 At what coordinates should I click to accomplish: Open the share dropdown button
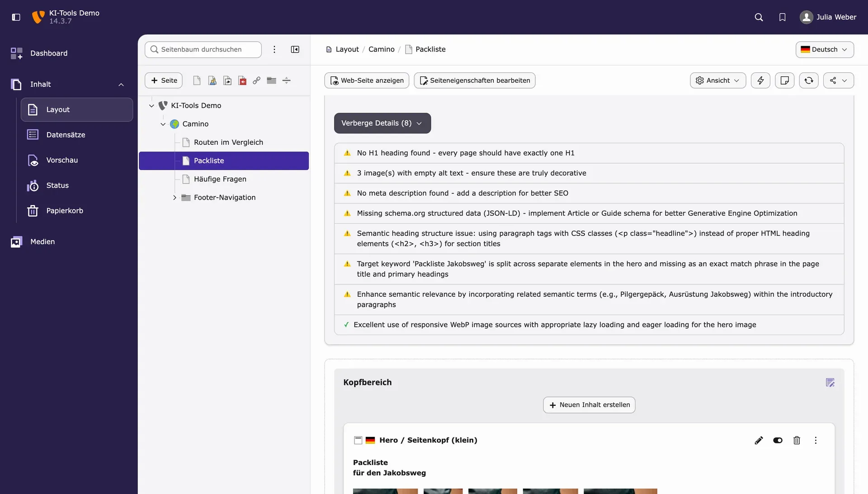click(839, 81)
